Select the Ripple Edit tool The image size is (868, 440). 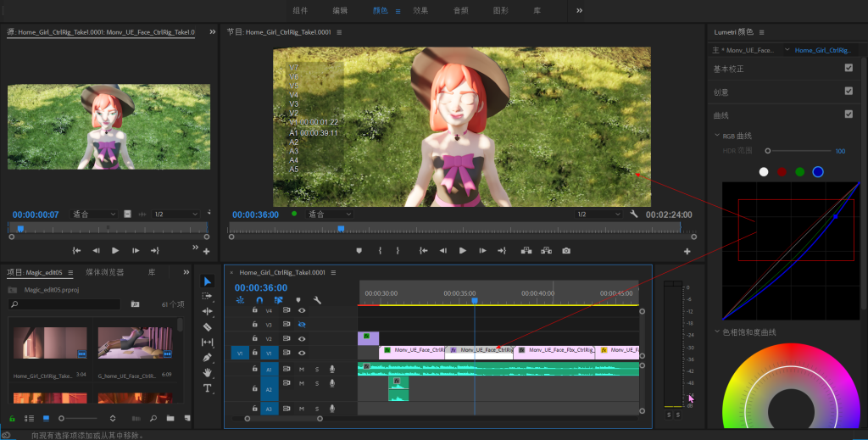(x=207, y=311)
